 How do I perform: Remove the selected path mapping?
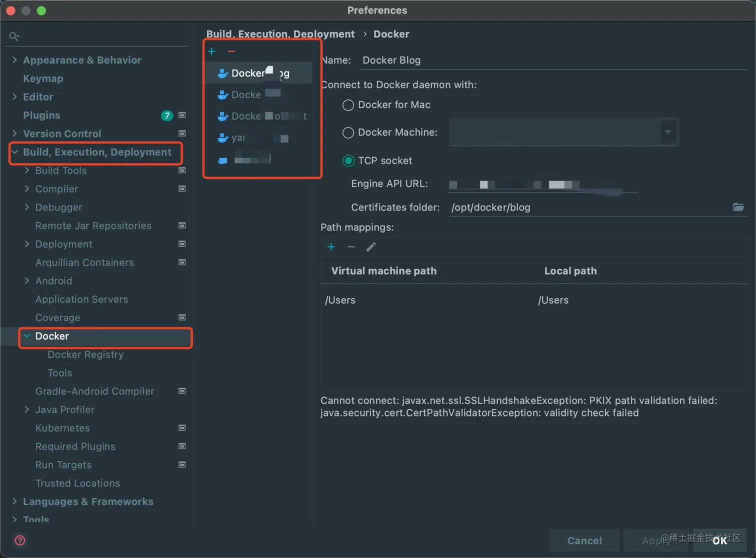pos(351,247)
